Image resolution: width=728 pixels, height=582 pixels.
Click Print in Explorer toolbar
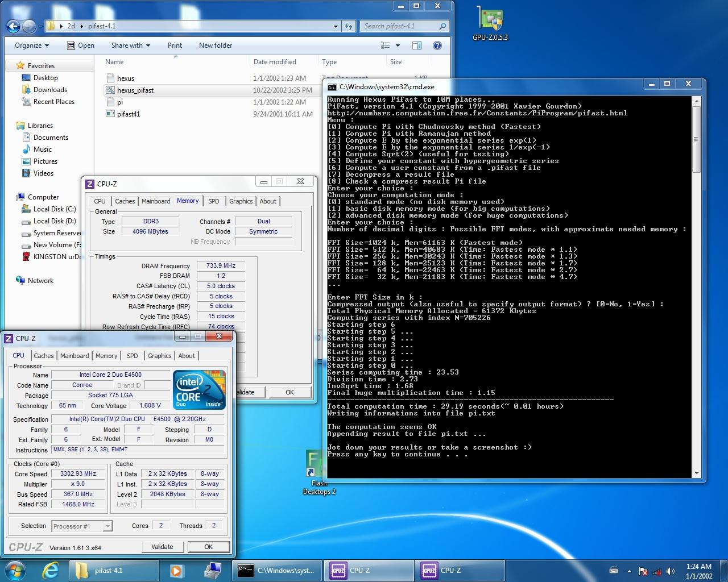pyautogui.click(x=175, y=45)
